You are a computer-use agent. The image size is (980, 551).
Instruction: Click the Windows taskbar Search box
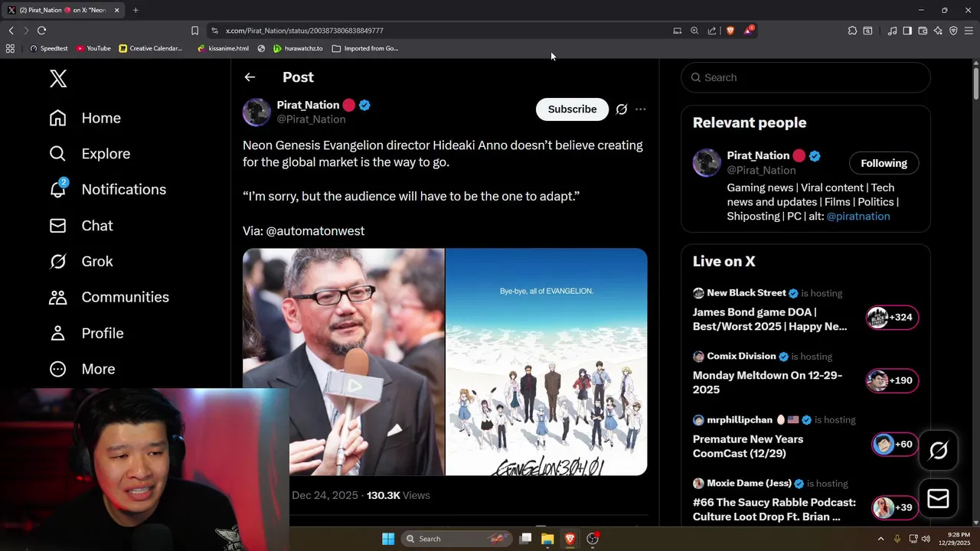point(456,539)
